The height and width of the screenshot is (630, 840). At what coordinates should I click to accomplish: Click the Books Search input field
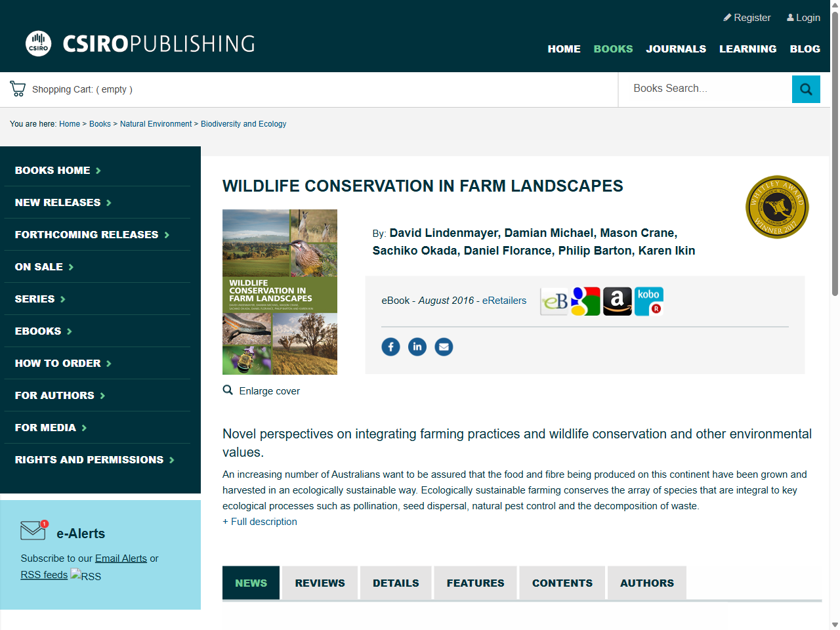point(705,88)
